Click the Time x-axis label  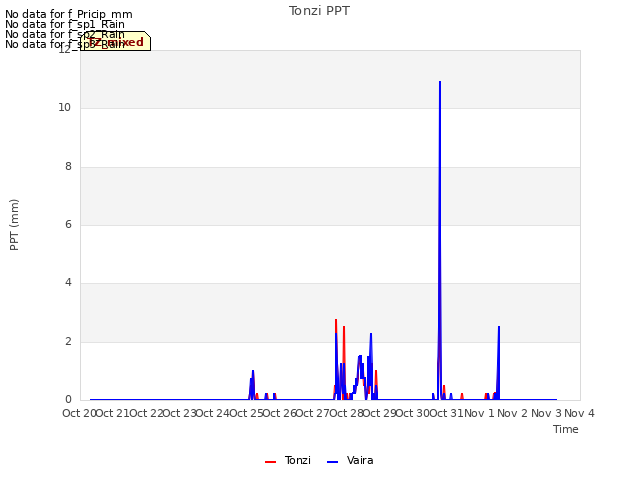click(566, 429)
